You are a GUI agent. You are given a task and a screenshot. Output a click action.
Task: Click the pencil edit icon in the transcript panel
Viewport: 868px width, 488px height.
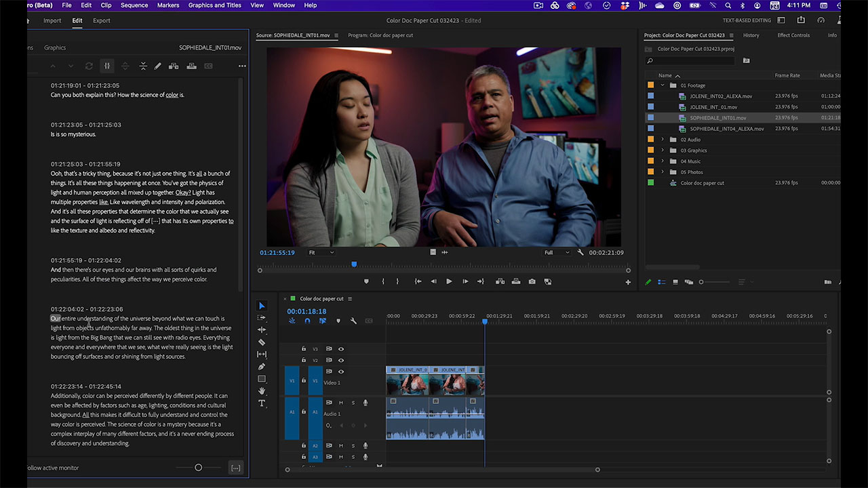158,66
